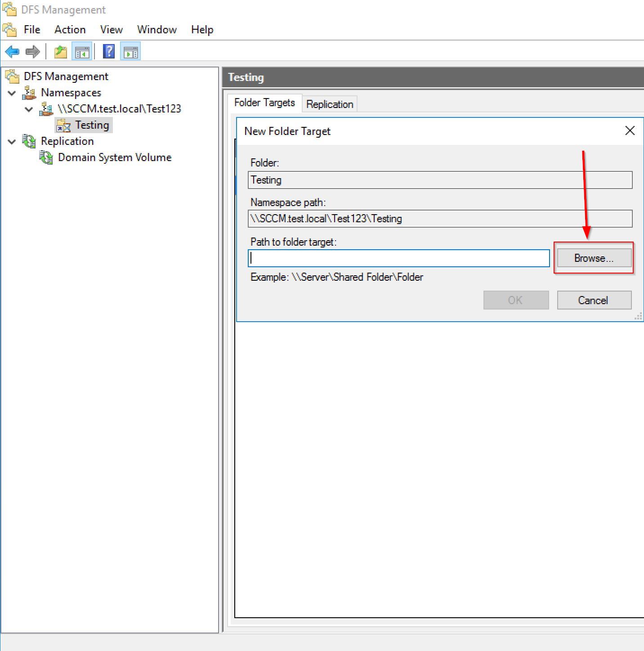Click the Up One Level folder icon

click(x=61, y=52)
